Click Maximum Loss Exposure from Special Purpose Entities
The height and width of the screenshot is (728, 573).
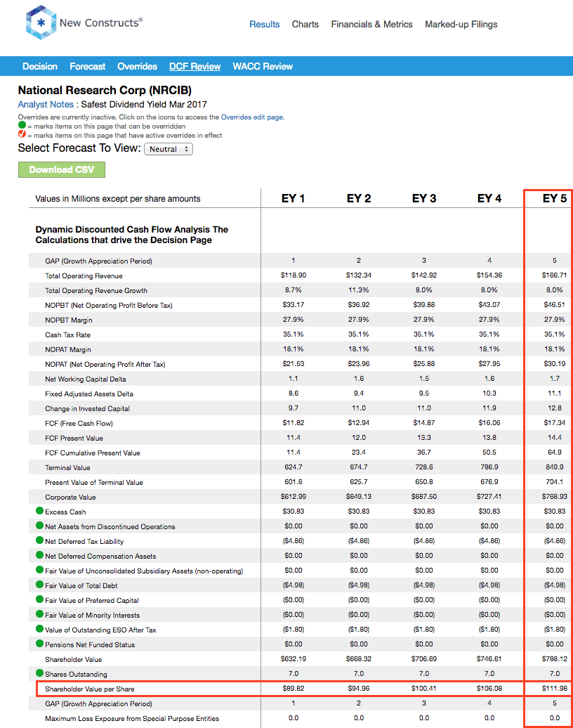click(x=132, y=719)
